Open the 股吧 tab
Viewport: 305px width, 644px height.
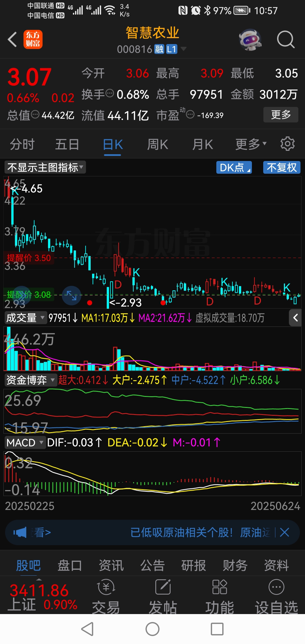pos(28,565)
